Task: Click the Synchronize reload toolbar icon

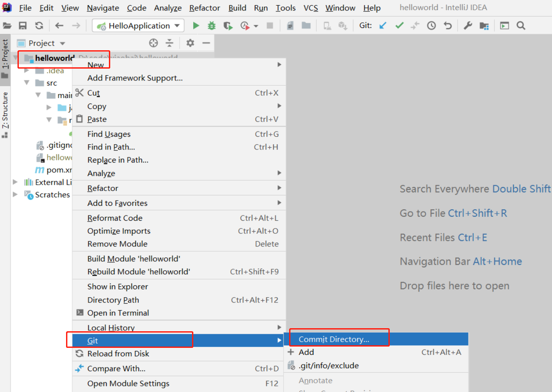Action: [x=39, y=26]
